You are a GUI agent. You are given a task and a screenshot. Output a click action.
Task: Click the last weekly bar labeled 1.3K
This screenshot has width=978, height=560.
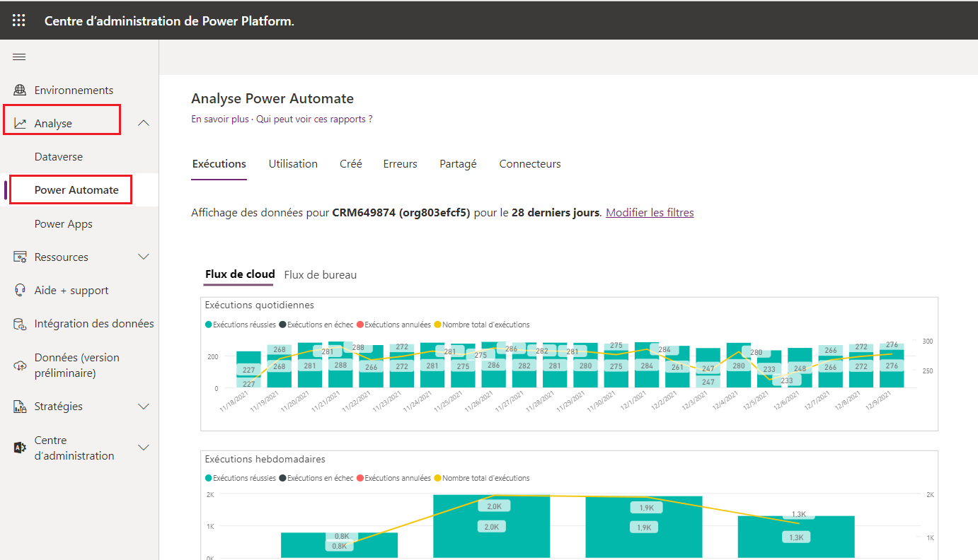pos(796,537)
